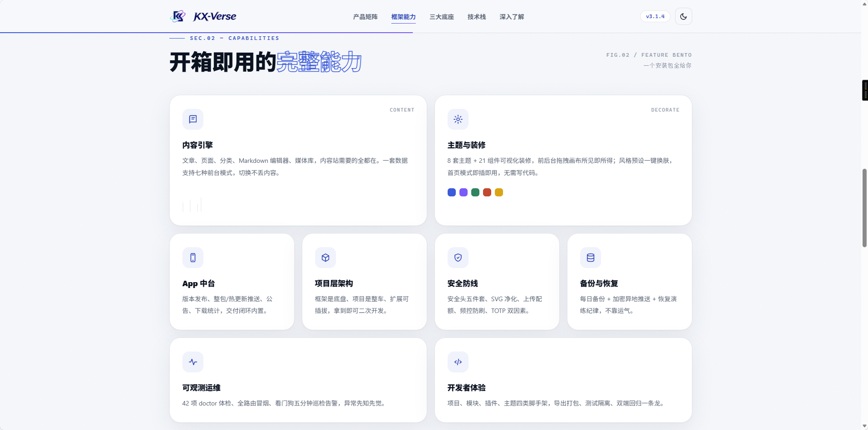Viewport: 868px width, 430px height.
Task: Open the 产品矩阵 nav item
Action: tap(365, 17)
